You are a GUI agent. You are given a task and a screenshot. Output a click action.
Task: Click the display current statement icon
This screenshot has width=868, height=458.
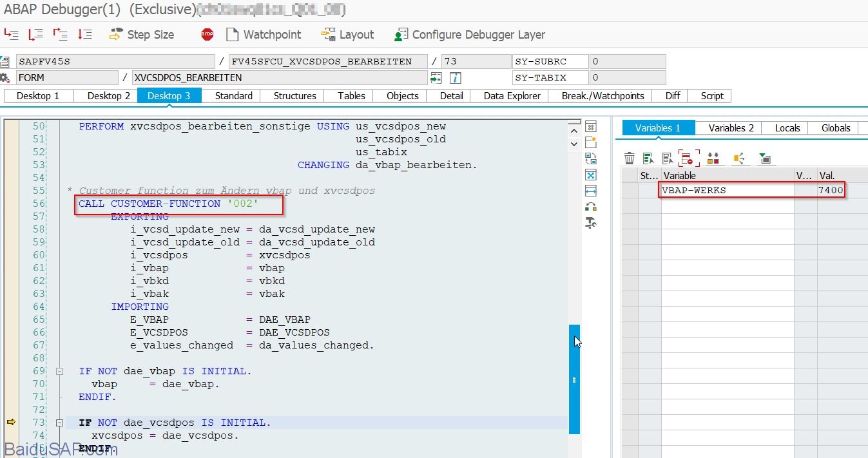click(436, 78)
